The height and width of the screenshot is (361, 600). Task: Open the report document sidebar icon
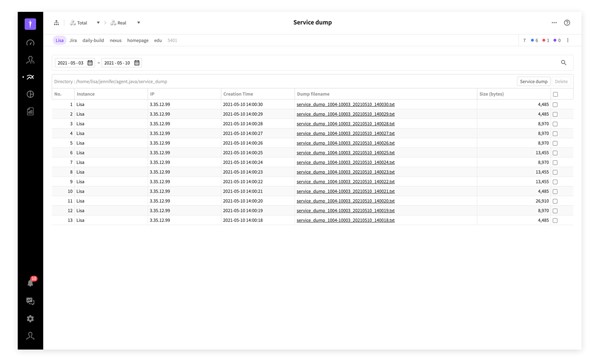[30, 111]
